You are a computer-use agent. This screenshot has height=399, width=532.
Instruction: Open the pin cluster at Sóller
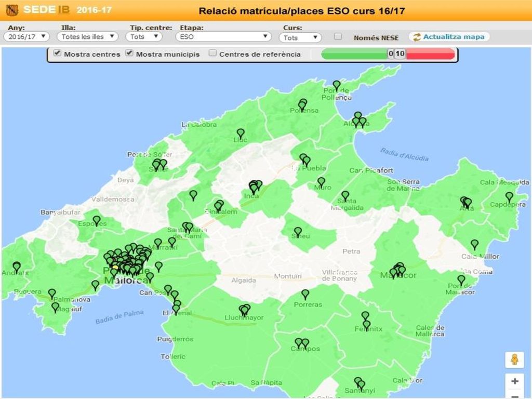[x=159, y=165]
